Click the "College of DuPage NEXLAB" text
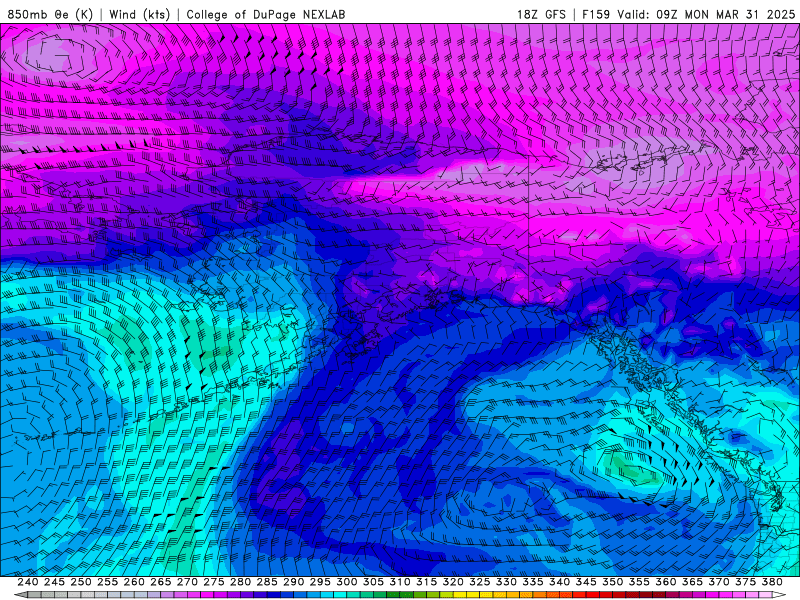The image size is (800, 600). 266,14
